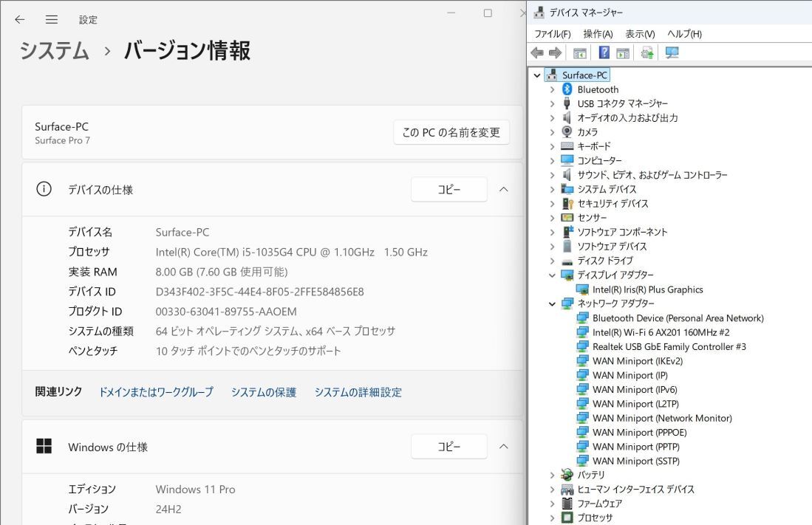Click the Back arrow in Settings

(20, 20)
